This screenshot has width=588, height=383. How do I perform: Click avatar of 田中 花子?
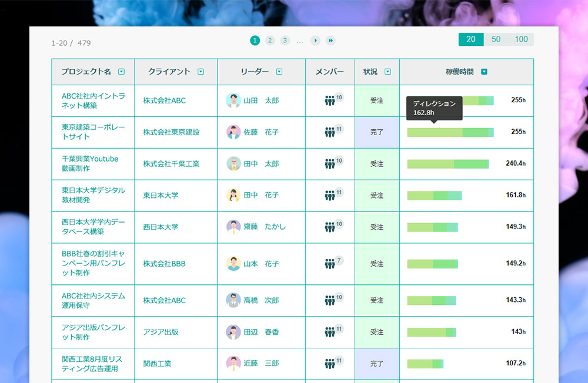pyautogui.click(x=233, y=195)
